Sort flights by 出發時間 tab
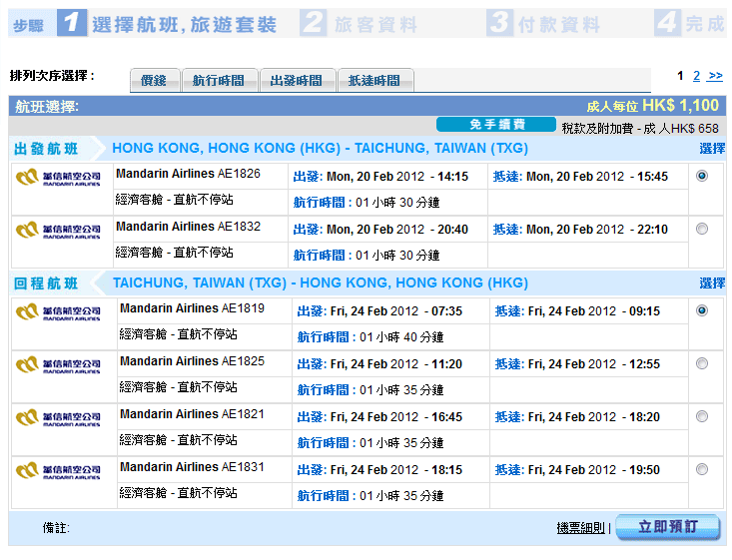 (x=297, y=81)
